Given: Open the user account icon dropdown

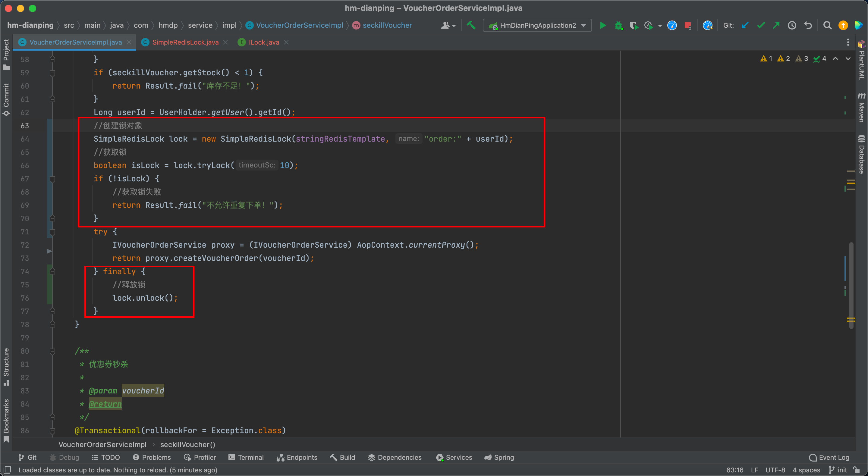Looking at the screenshot, I should pyautogui.click(x=448, y=25).
